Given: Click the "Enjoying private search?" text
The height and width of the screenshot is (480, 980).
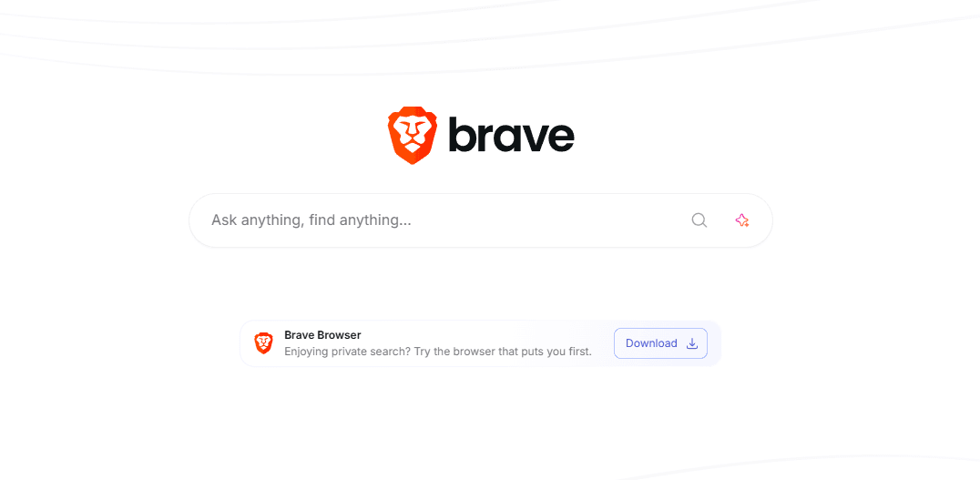Looking at the screenshot, I should tap(348, 352).
